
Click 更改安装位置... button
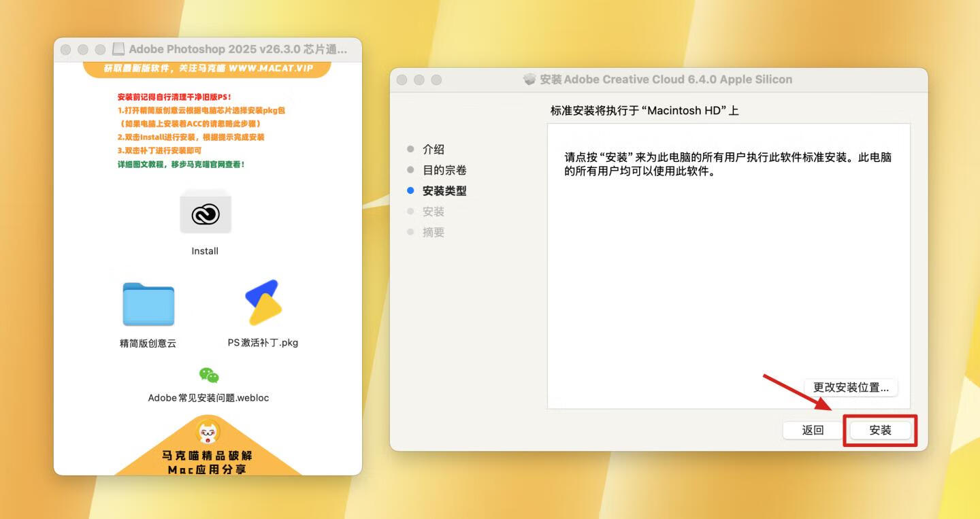[x=851, y=387]
